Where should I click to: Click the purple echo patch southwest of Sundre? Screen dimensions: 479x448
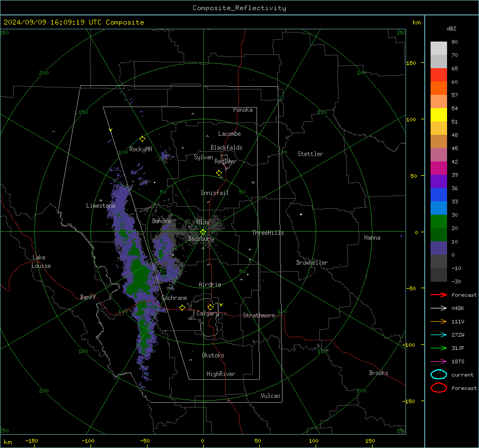(164, 246)
